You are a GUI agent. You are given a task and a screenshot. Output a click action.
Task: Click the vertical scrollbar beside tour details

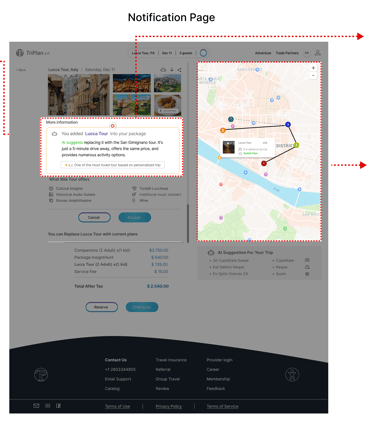[x=188, y=223]
